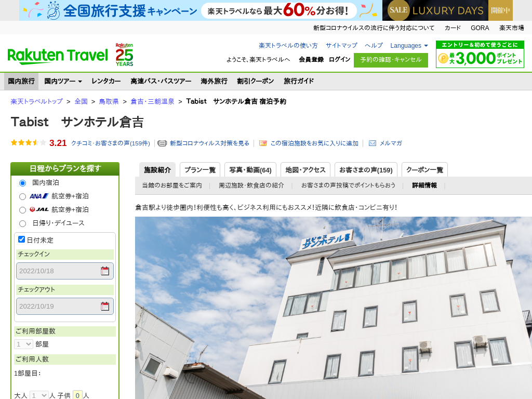Screen dimensions: 532x399
Task: Open the 周辺施設・飲食店の紹介 sub-link
Action: (x=251, y=185)
